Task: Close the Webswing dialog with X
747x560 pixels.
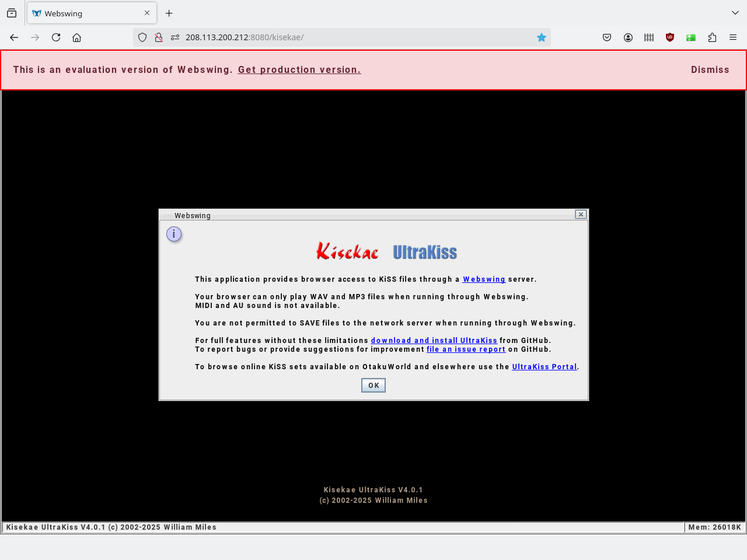Action: (581, 214)
